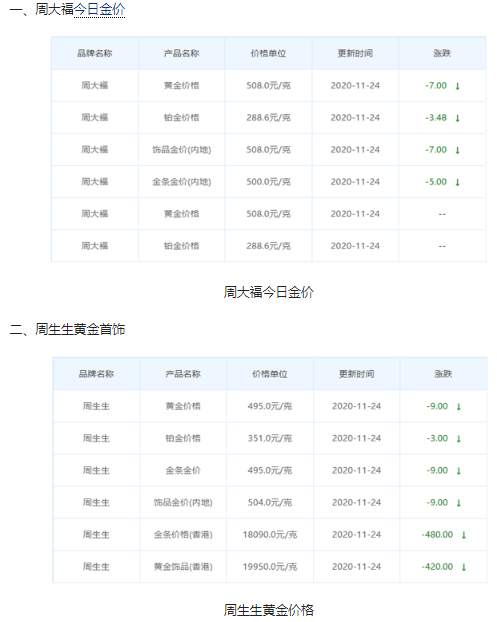The width and height of the screenshot is (497, 622).
Task: Select the 价格单位 header in the 周大福 table
Action: (x=269, y=53)
